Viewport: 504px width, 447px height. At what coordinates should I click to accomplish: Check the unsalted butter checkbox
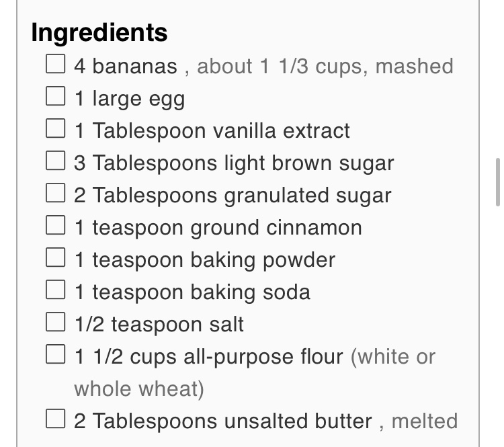[x=56, y=420]
